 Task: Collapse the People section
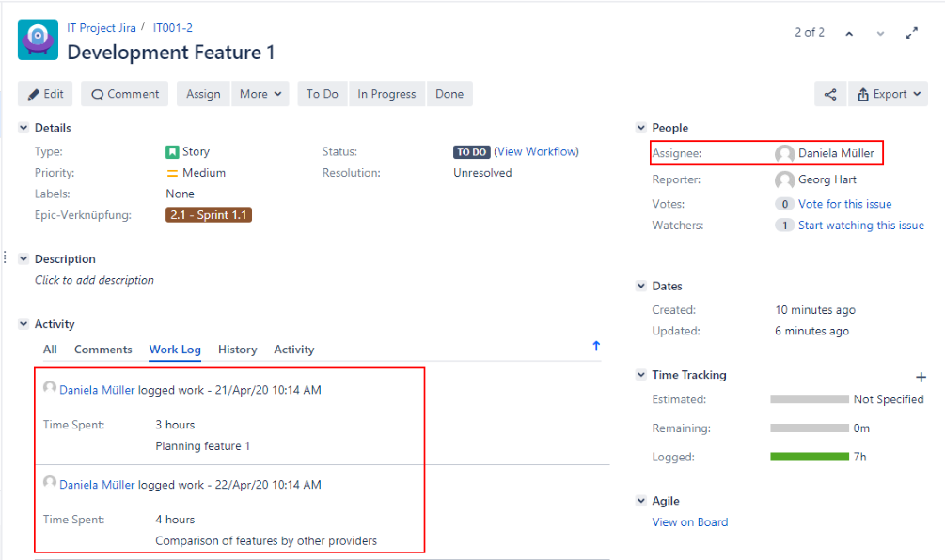pyautogui.click(x=641, y=128)
